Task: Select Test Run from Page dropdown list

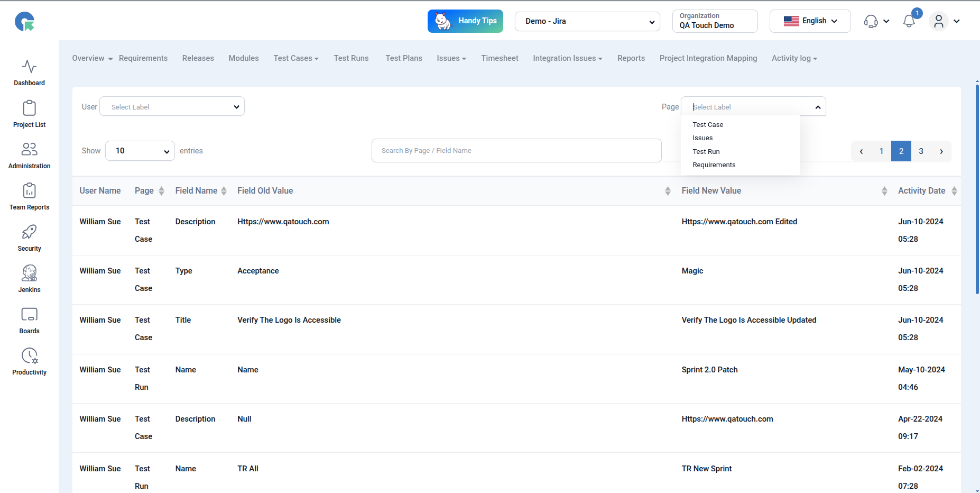Action: 706,152
